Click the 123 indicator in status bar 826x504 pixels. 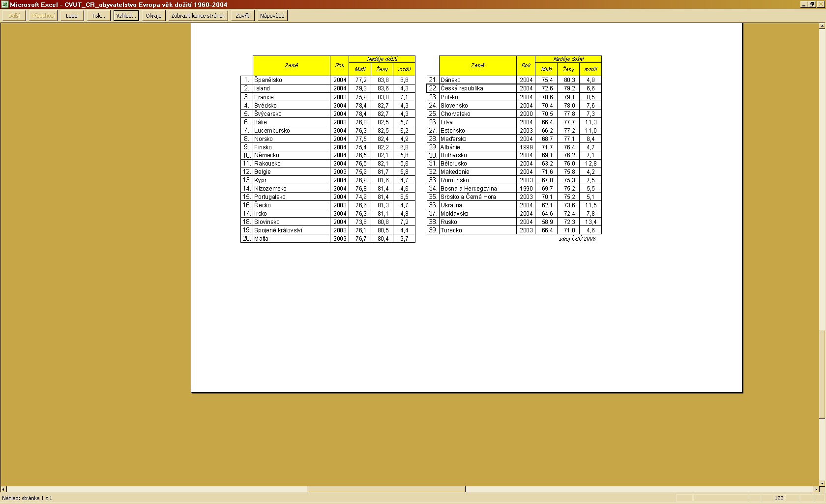(x=779, y=498)
